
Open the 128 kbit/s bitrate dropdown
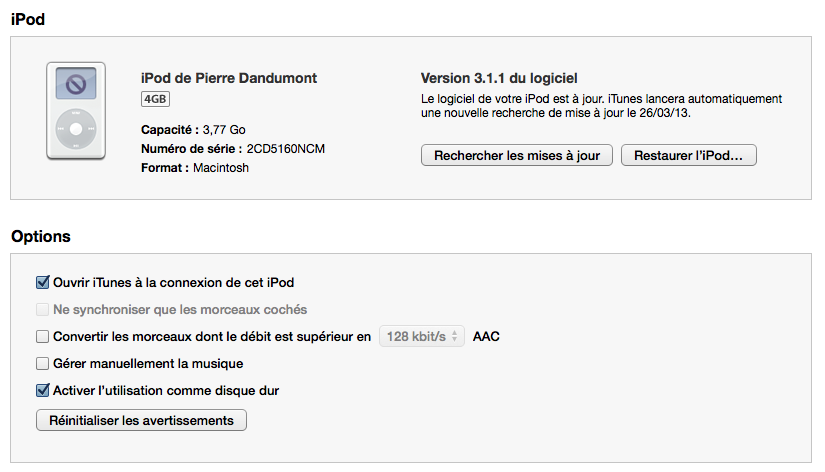coord(422,337)
